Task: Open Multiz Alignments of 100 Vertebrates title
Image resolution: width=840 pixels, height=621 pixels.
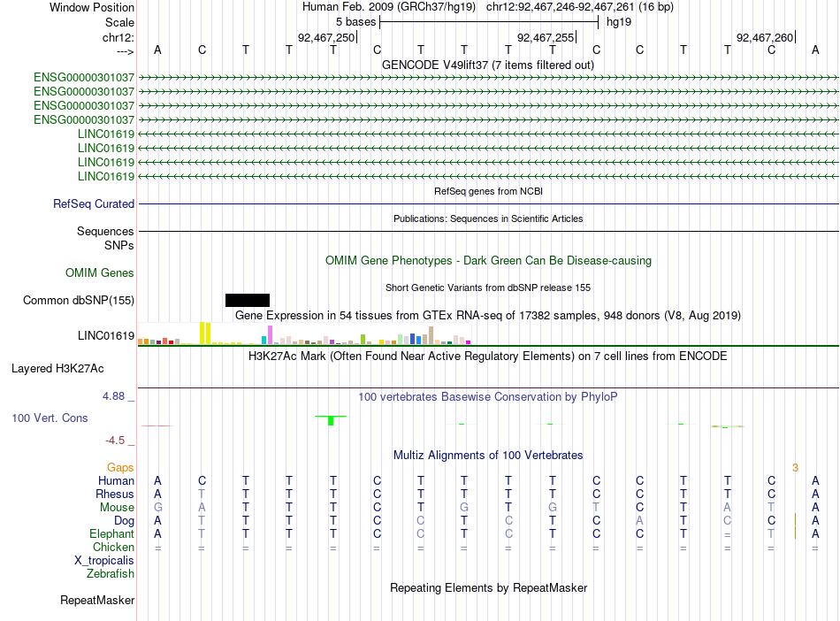Action: coord(488,455)
